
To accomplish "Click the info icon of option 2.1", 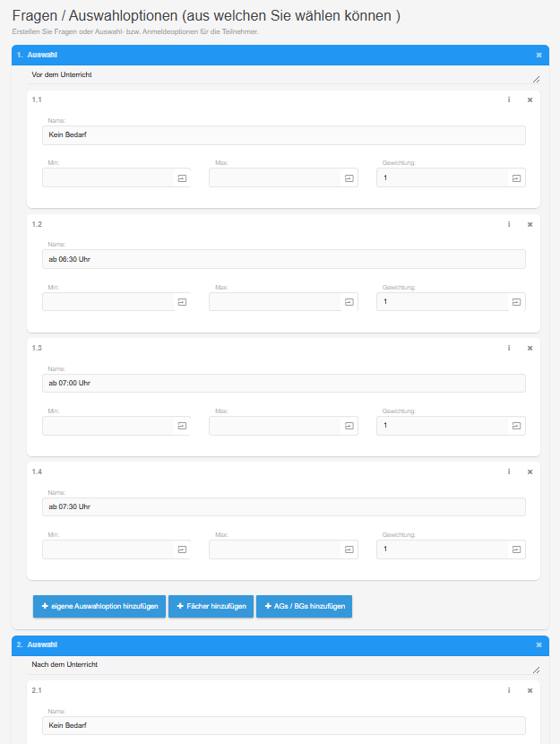I will tap(509, 690).
